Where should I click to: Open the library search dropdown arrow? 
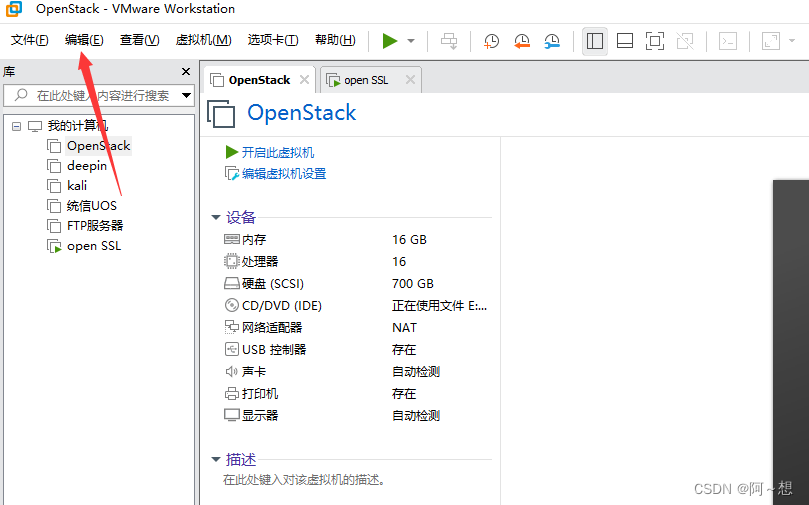(186, 95)
